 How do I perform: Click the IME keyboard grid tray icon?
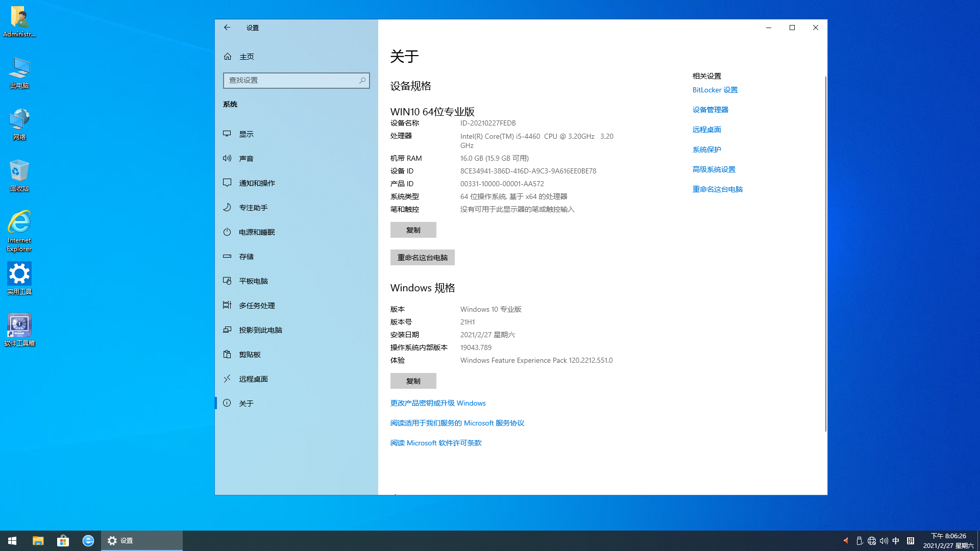(911, 541)
